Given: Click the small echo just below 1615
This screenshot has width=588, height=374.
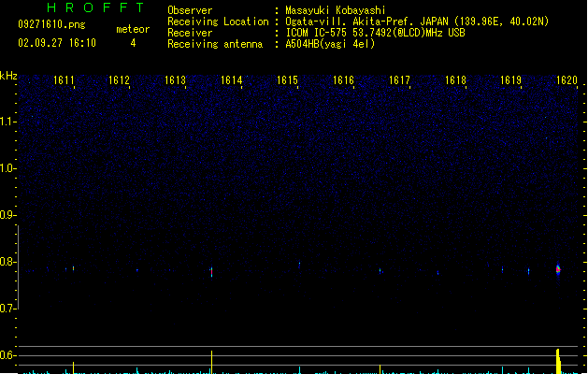Looking at the screenshot, I should [299, 265].
